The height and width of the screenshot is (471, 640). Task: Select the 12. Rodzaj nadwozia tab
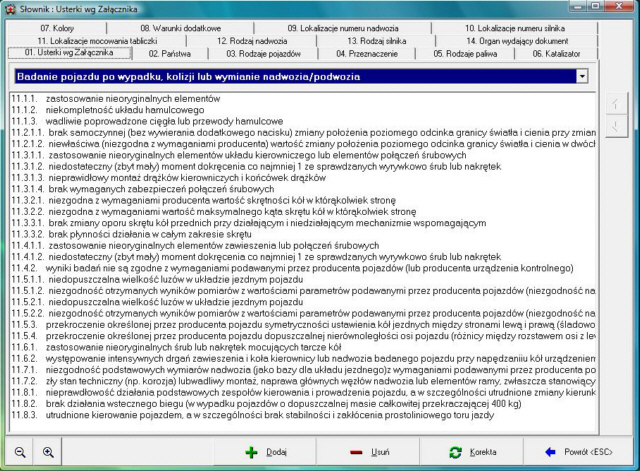(x=252, y=41)
